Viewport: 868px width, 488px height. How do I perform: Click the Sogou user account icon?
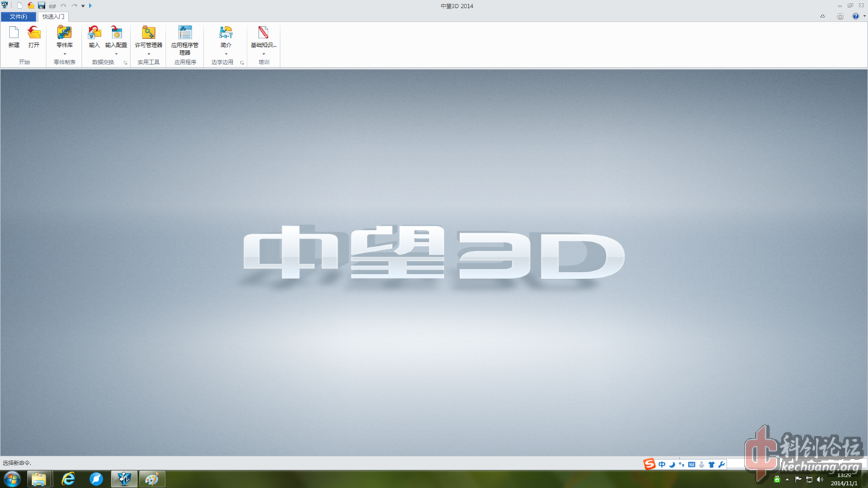tap(701, 464)
